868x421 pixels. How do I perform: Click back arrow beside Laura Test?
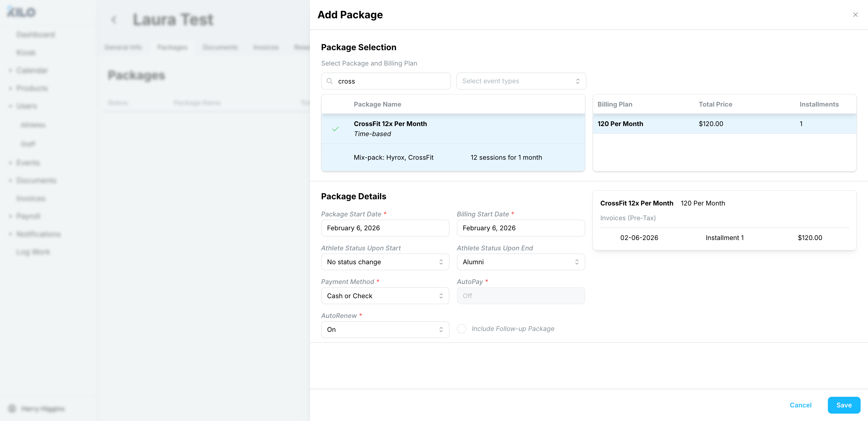(114, 19)
